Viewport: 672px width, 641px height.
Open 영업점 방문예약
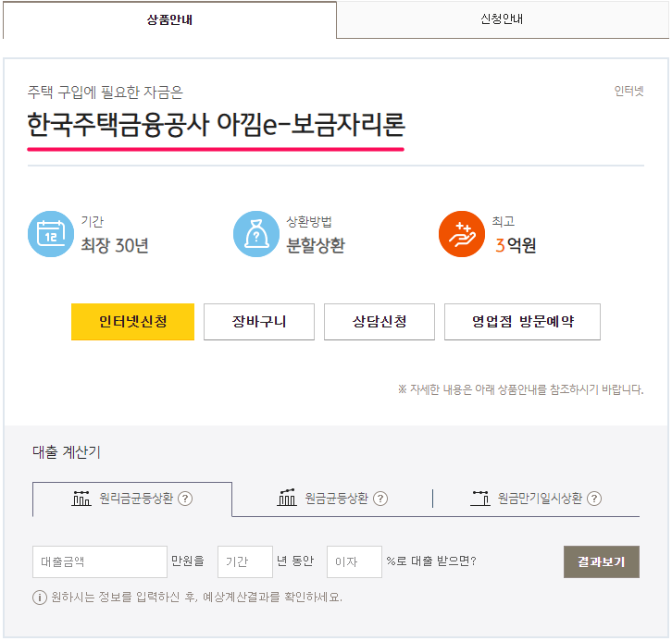pyautogui.click(x=522, y=322)
